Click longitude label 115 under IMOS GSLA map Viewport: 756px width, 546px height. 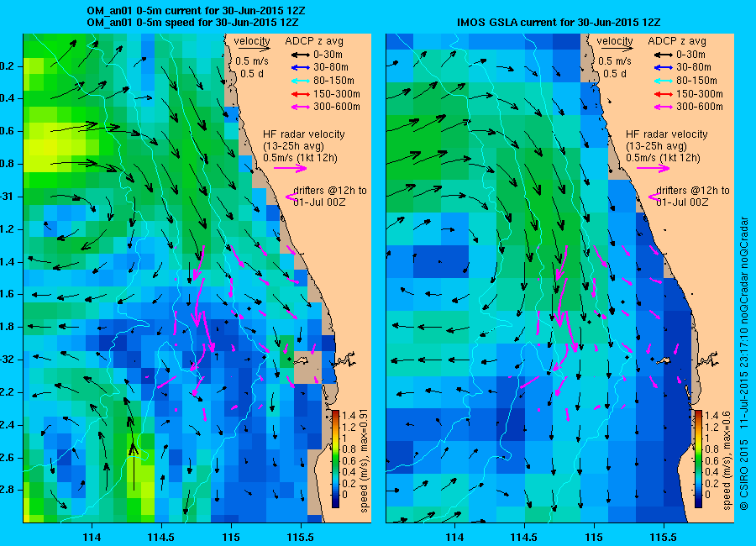pos(594,538)
